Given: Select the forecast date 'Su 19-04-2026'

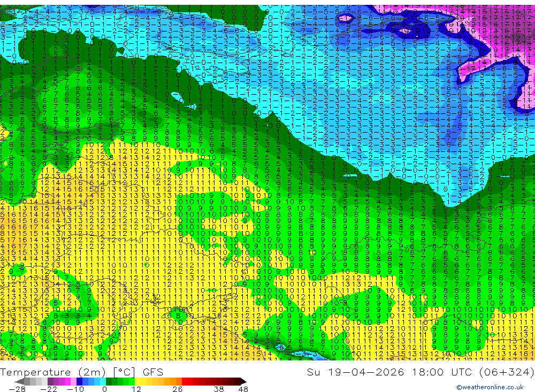Looking at the screenshot, I should (355, 372).
